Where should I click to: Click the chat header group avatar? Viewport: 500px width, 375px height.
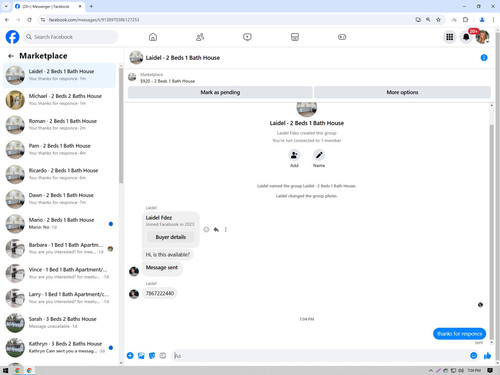(136, 58)
